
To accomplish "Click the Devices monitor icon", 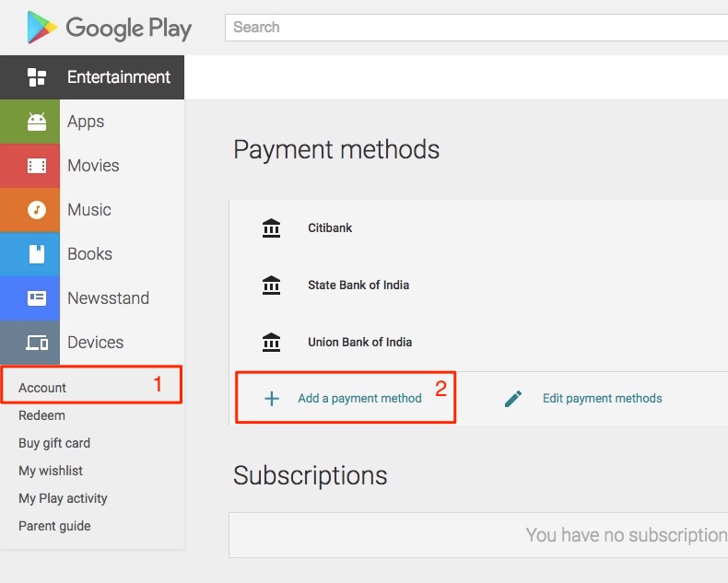I will coord(37,343).
